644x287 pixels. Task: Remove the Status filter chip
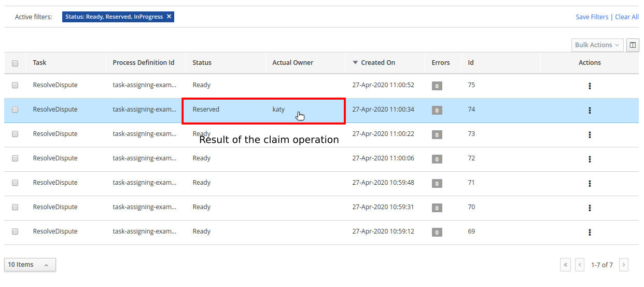[x=169, y=17]
